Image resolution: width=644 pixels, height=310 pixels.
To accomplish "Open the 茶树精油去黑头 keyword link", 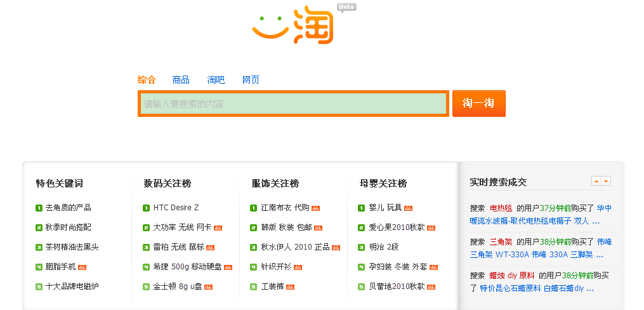I will point(72,247).
